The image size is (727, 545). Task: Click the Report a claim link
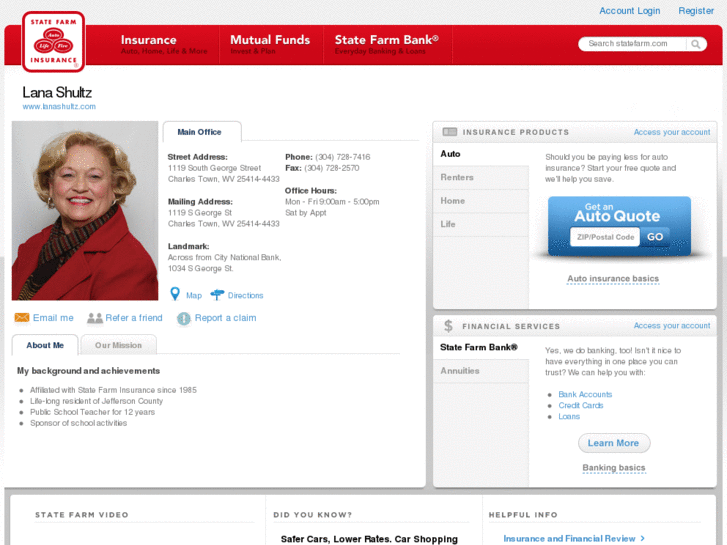click(225, 318)
